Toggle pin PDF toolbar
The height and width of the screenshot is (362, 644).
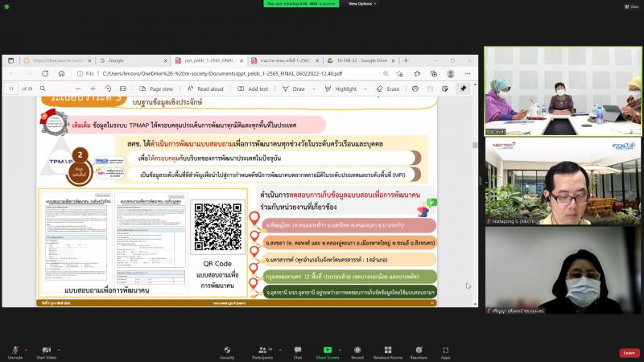[464, 88]
